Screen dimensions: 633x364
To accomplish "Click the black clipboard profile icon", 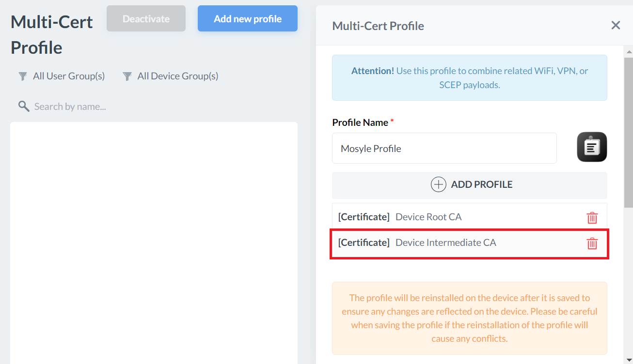I will coord(592,147).
